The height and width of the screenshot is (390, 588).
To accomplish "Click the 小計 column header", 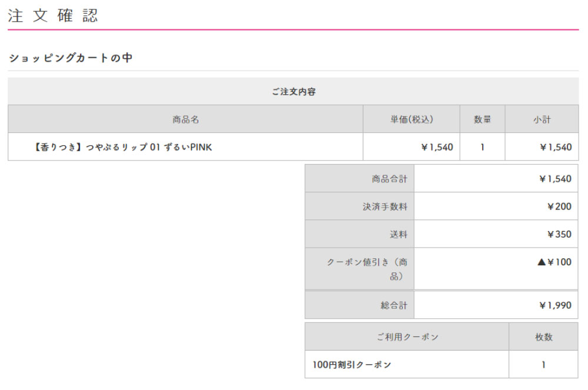I will [542, 119].
